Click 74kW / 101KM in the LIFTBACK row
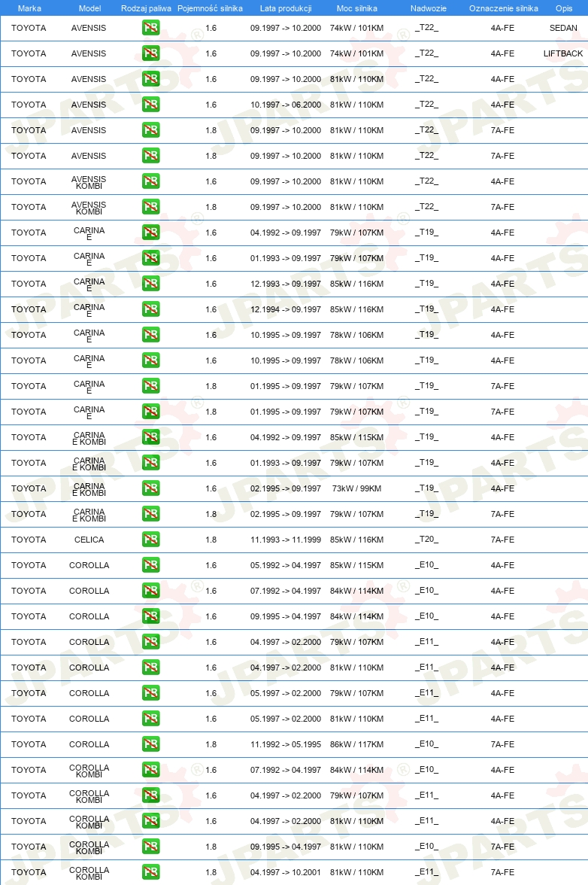The width and height of the screenshot is (588, 885). 357,53
